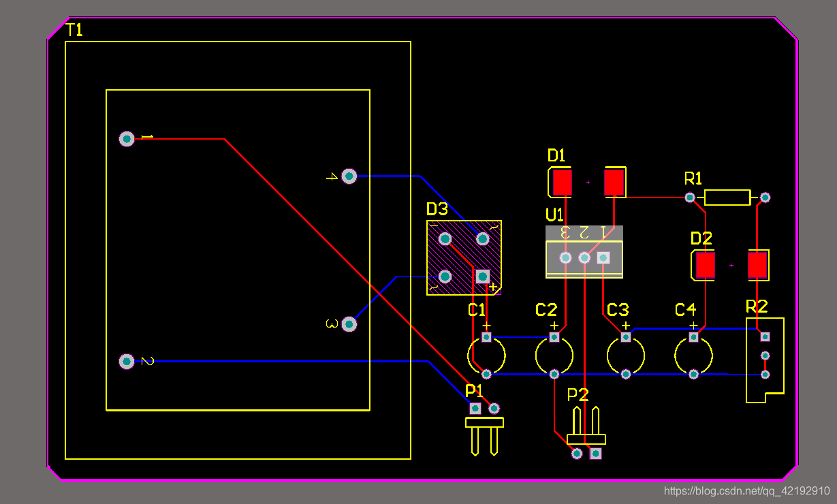Click the square pad of header P1

475,408
